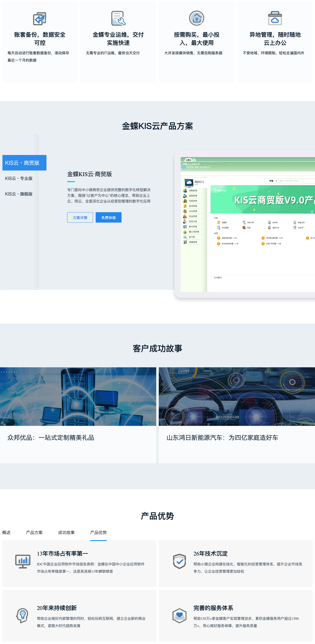The width and height of the screenshot is (315, 644).
Task: Click the 异地管理，随时随地云上办公 card title
Action: click(275, 38)
